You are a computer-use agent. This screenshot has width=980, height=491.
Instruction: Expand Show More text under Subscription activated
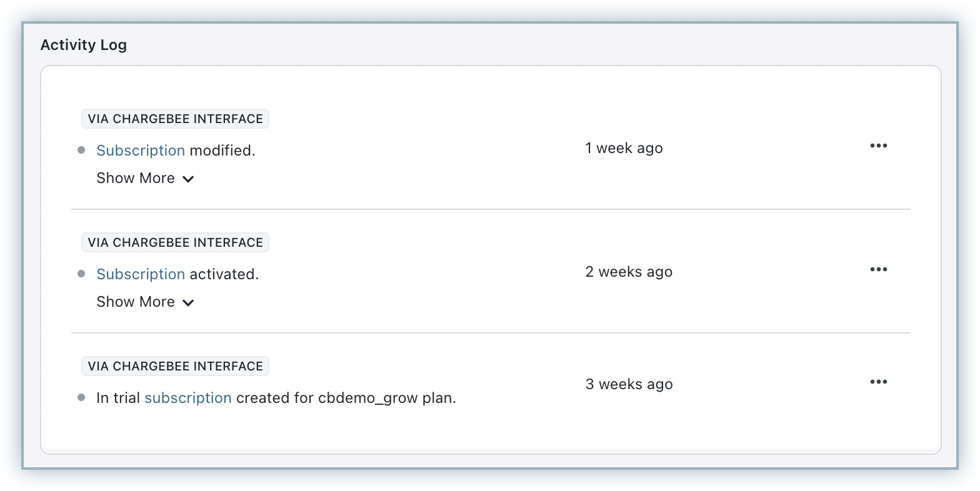click(x=136, y=302)
